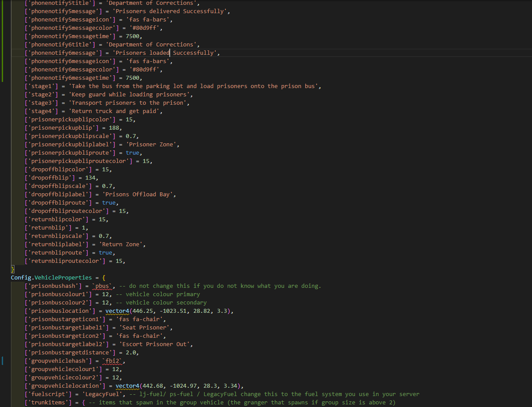Click the 'stage1' key name
The image size is (532, 407).
tap(42, 86)
